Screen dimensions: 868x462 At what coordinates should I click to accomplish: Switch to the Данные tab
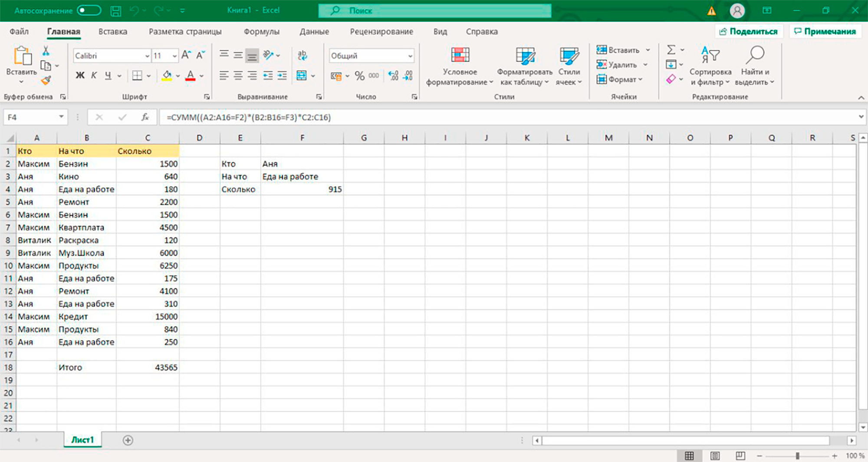(314, 31)
